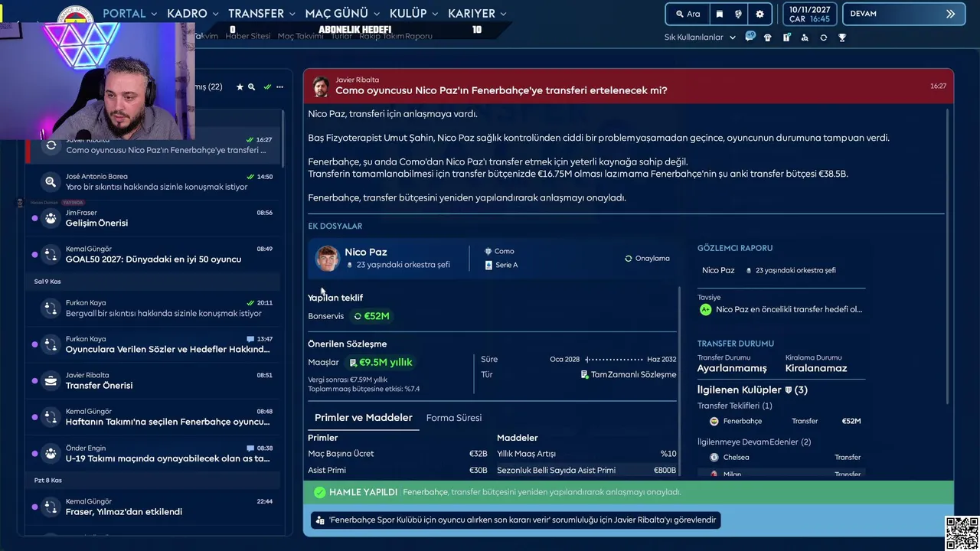Open the Ara search button
980x551 pixels.
pyautogui.click(x=688, y=14)
